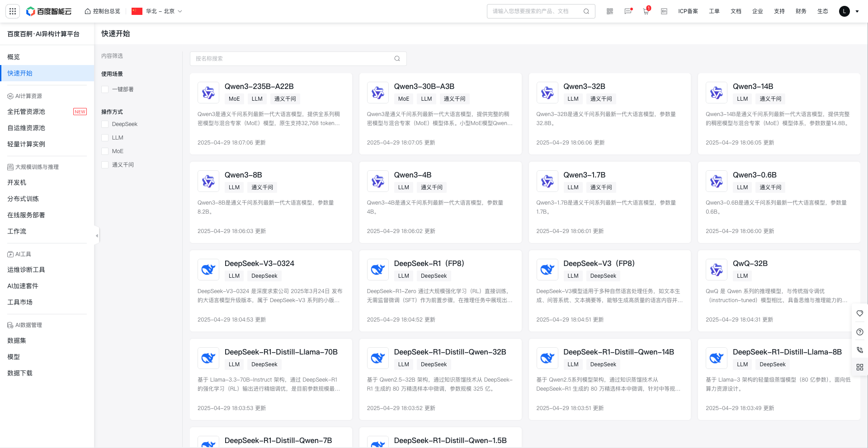Check the 通义千问 filter checkbox
Viewport: 868px width, 448px height.
coord(105,165)
